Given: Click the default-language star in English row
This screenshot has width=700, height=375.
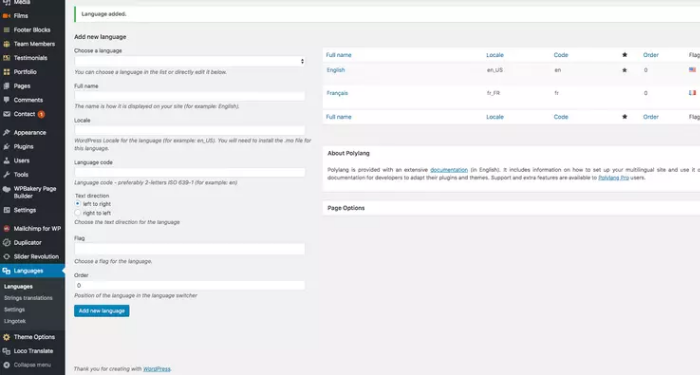Looking at the screenshot, I should click(x=625, y=70).
